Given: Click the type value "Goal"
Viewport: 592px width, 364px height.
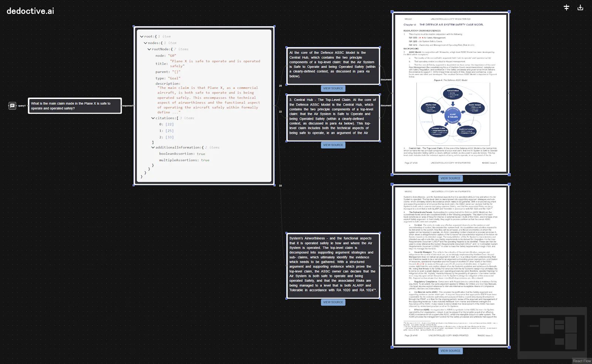Looking at the screenshot, I should pos(174,78).
